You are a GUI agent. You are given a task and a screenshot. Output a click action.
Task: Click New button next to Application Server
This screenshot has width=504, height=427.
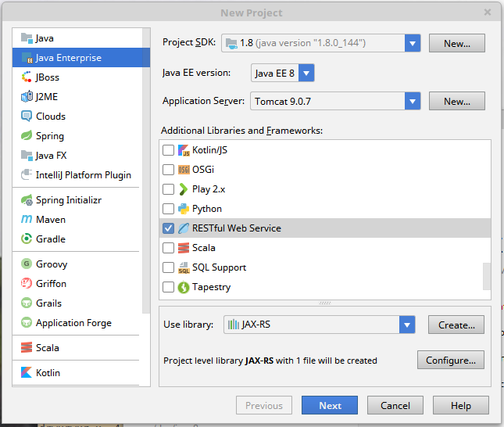[457, 101]
